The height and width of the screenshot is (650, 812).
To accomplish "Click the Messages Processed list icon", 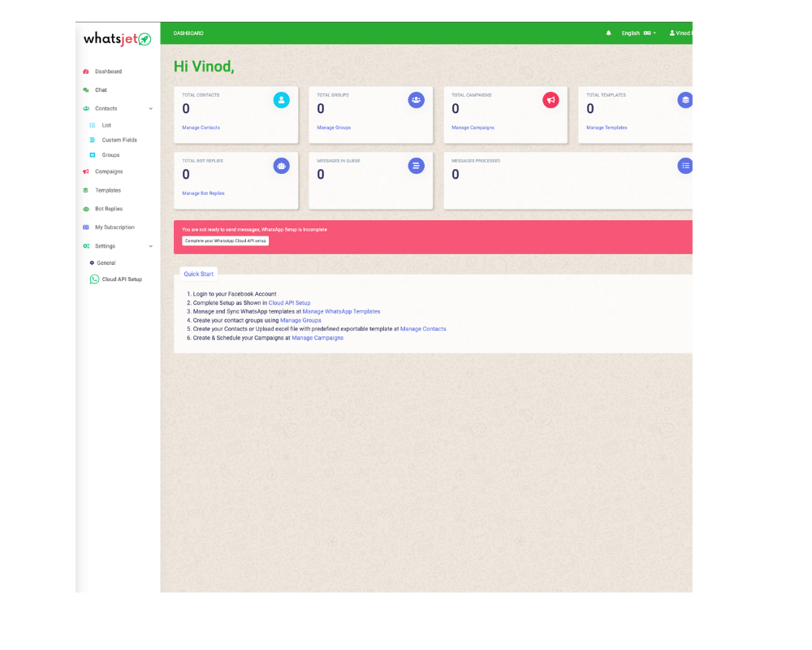I will click(x=685, y=166).
